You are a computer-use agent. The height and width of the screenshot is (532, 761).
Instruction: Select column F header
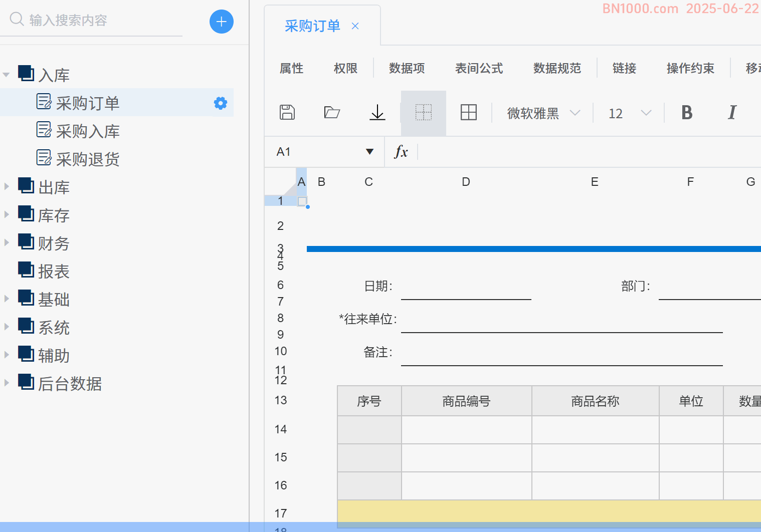(x=691, y=182)
